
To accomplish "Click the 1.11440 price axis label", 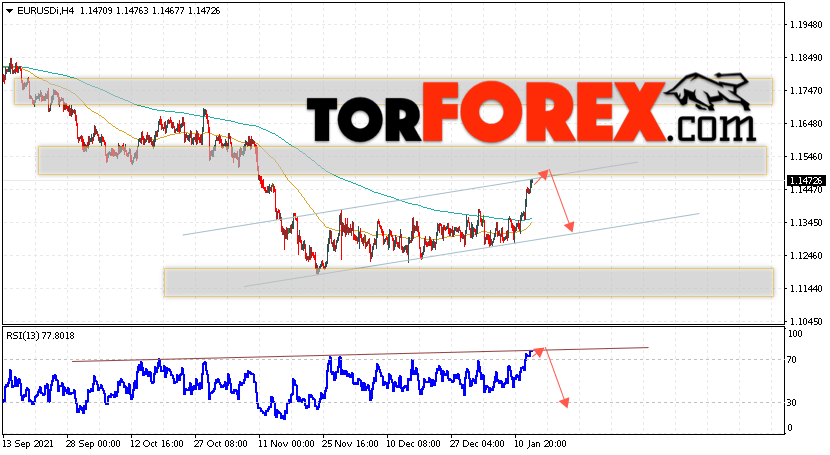I will (806, 288).
